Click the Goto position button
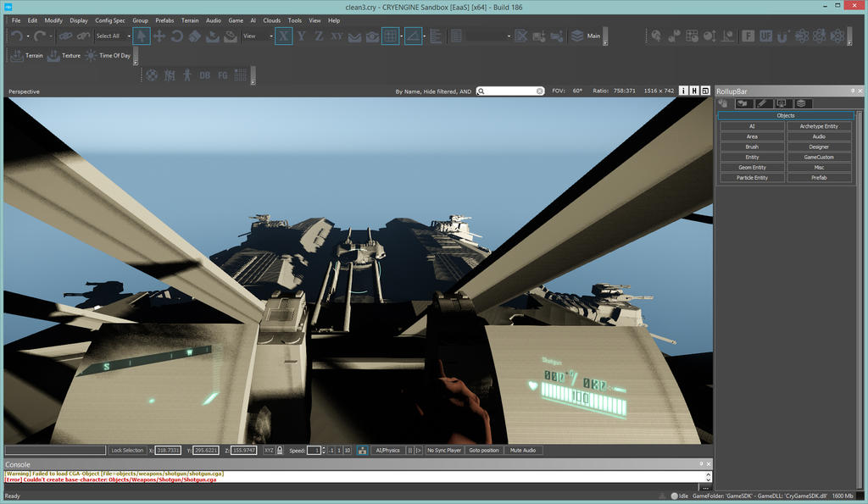 [484, 451]
